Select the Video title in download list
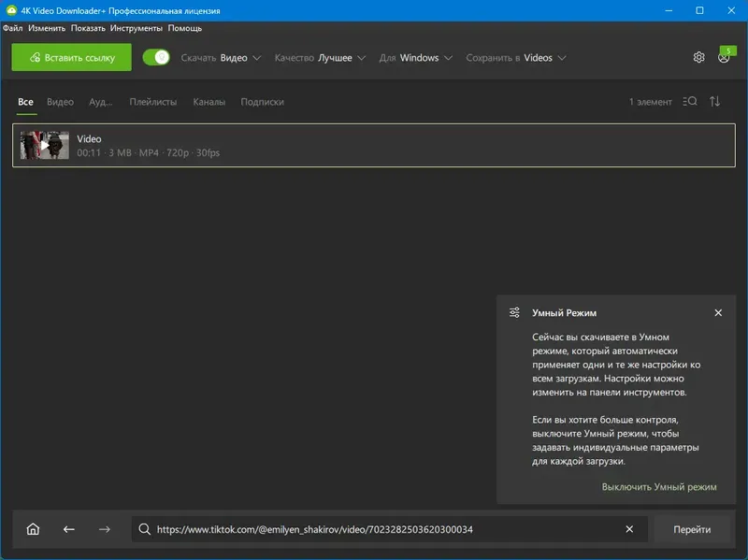748x560 pixels. (x=89, y=138)
